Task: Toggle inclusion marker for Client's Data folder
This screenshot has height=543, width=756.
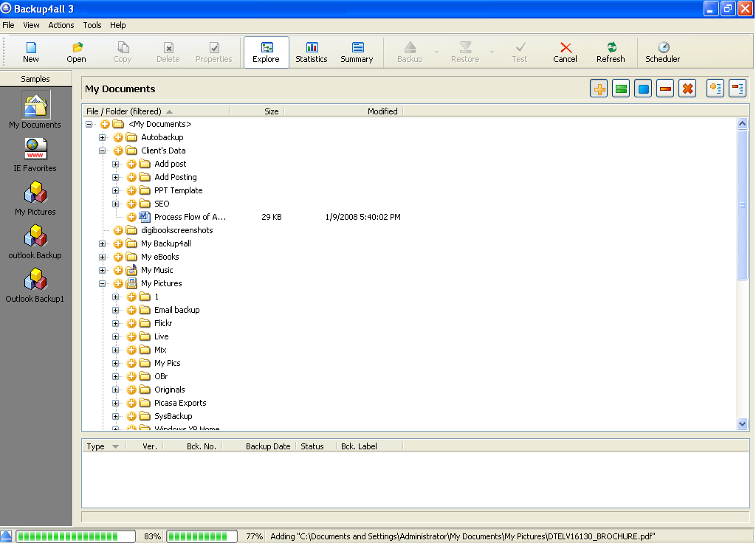Action: [118, 151]
